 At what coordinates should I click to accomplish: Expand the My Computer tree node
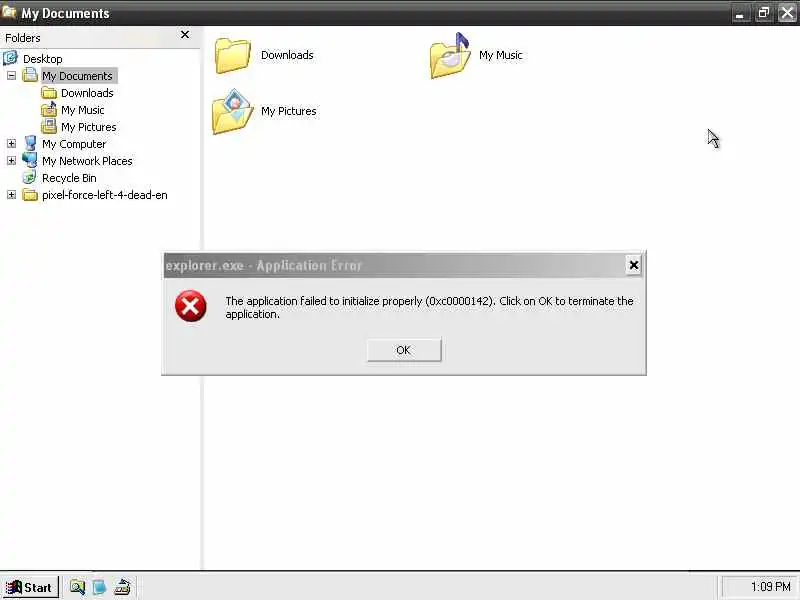(11, 144)
